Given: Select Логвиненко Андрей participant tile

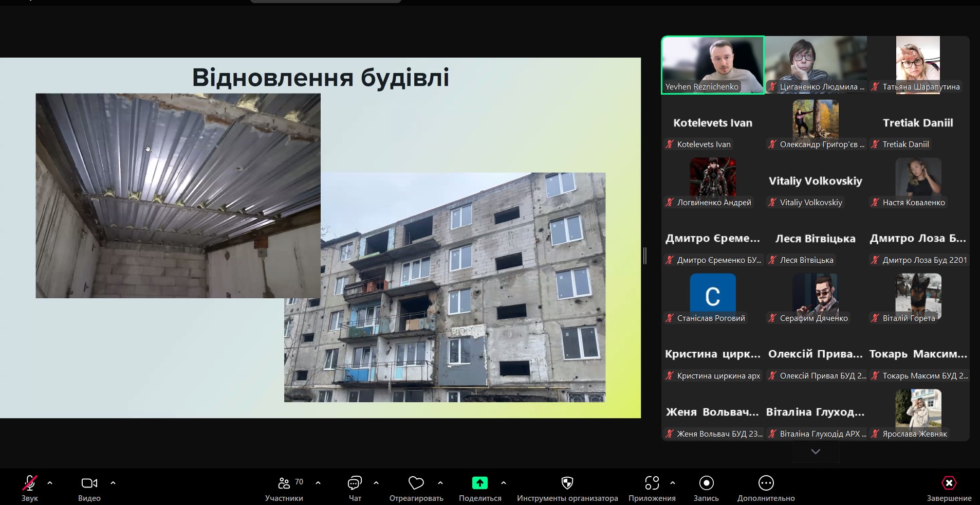Looking at the screenshot, I should tap(713, 181).
